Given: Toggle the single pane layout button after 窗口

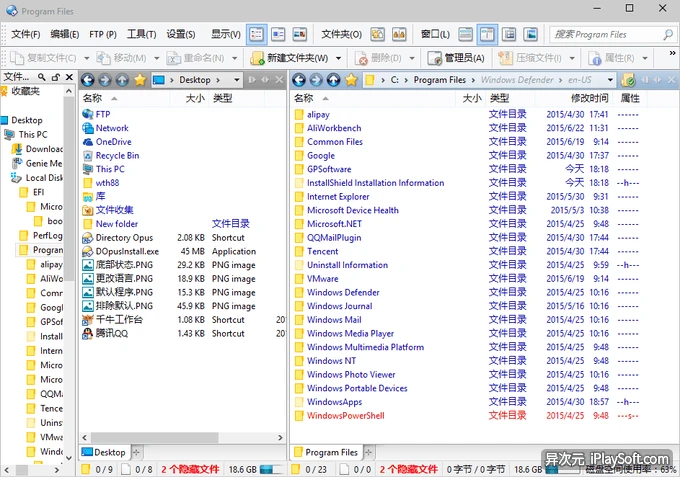Looking at the screenshot, I should click(467, 34).
